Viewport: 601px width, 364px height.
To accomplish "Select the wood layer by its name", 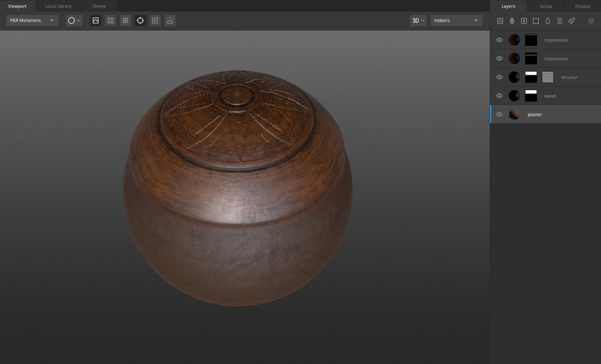I will tap(550, 96).
